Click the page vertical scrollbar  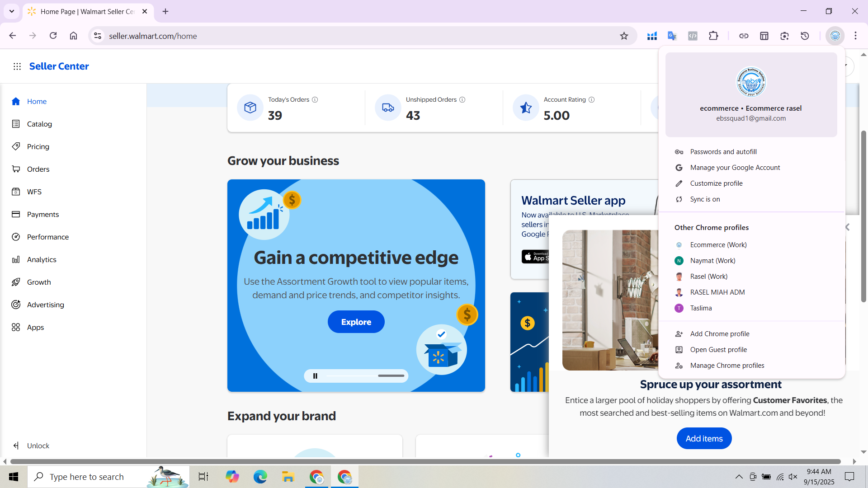pyautogui.click(x=863, y=216)
